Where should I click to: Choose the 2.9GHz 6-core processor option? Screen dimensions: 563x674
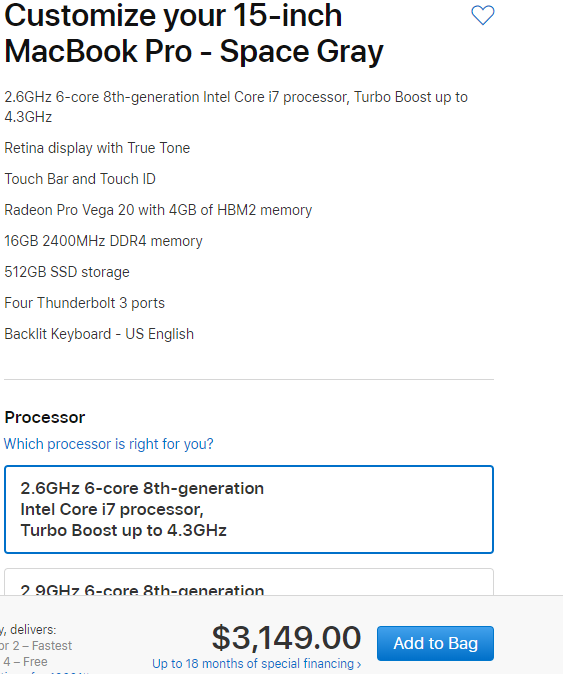tap(249, 582)
